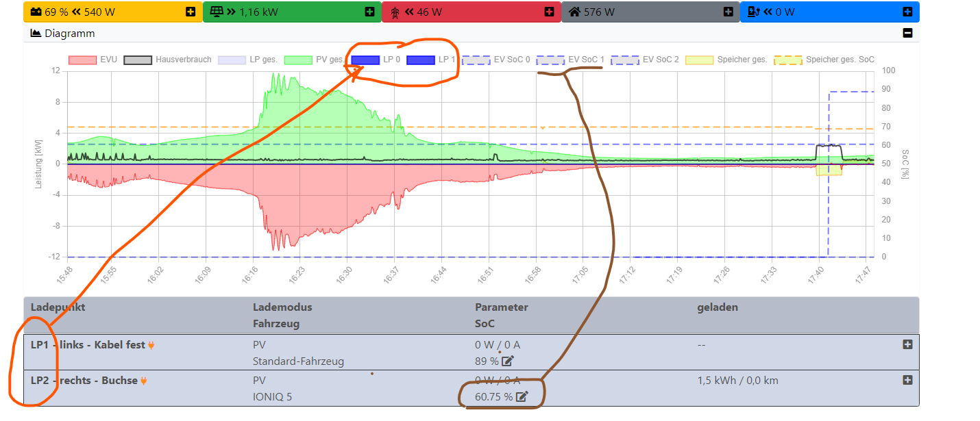Click the house consumption icon
Image resolution: width=980 pixels, height=421 pixels.
(x=574, y=12)
